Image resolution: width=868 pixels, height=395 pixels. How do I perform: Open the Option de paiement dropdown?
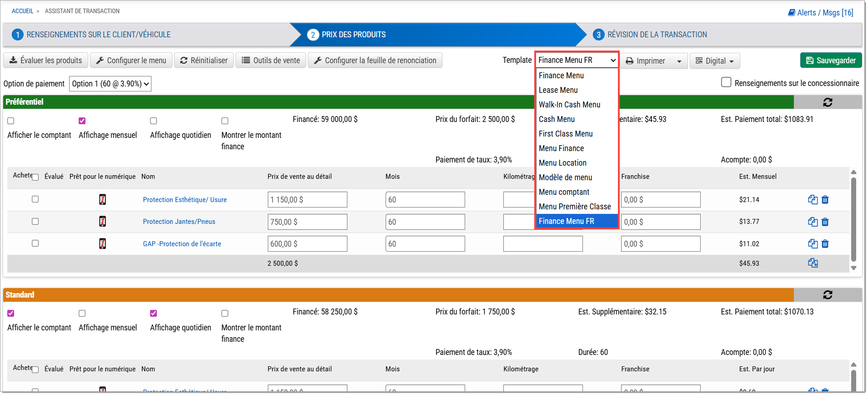coord(110,84)
